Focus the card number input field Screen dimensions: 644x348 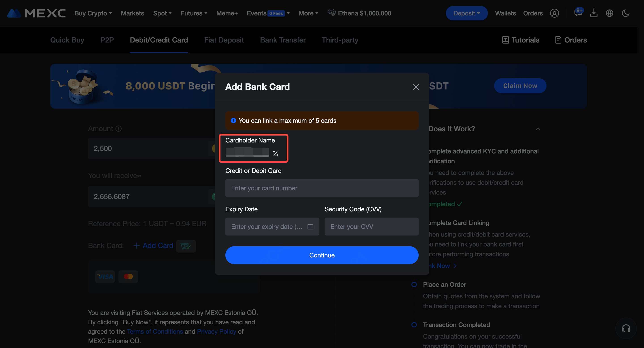(322, 188)
